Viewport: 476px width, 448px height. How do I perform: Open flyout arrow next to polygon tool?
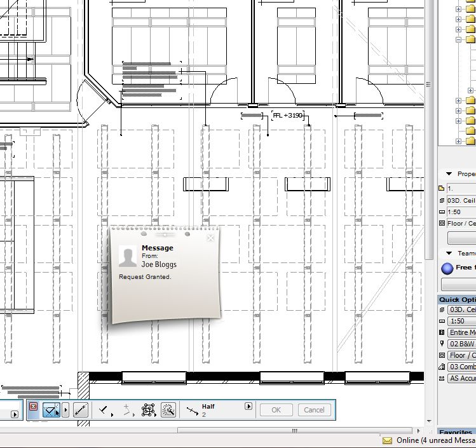pos(65,410)
